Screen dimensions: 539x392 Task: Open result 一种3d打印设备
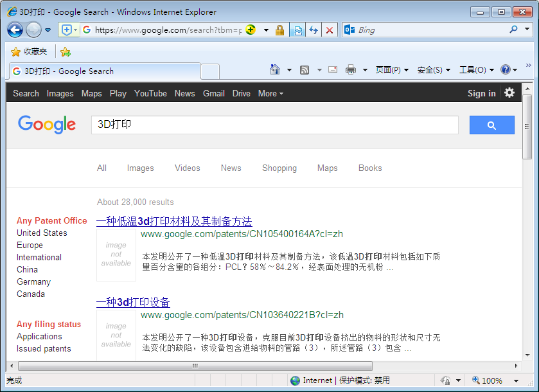[133, 302]
